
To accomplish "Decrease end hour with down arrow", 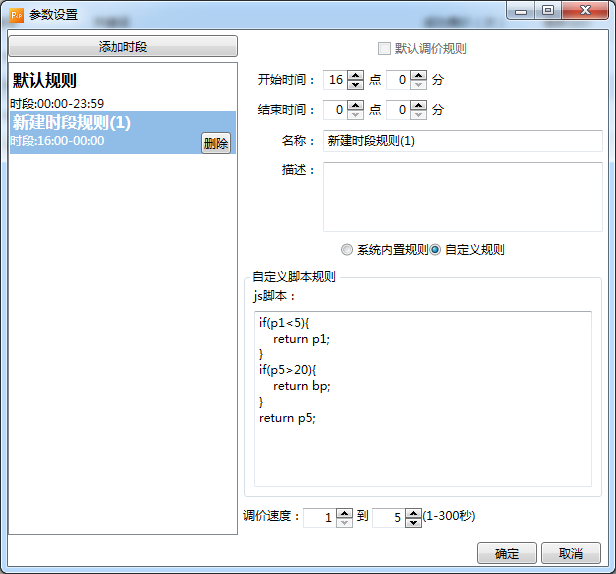I will (356, 114).
